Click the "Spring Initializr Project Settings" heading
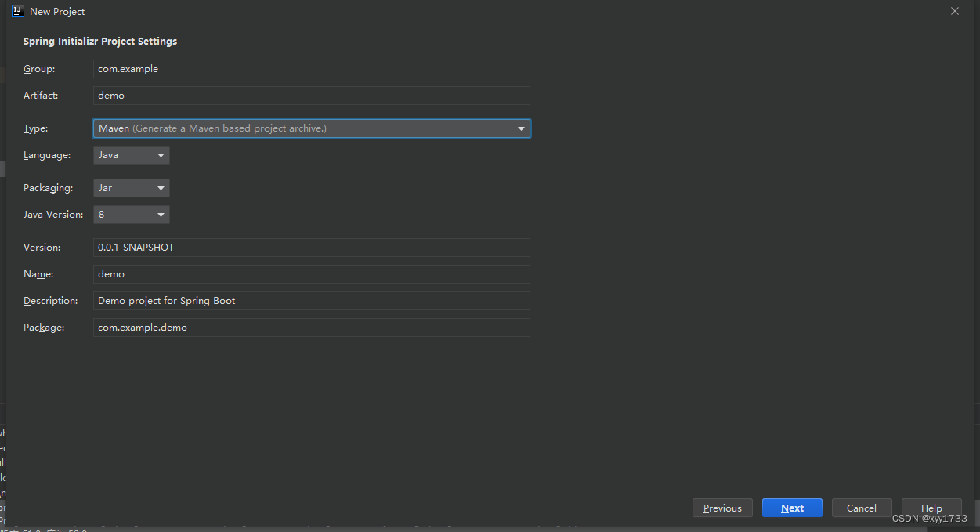The width and height of the screenshot is (980, 532). coord(100,41)
